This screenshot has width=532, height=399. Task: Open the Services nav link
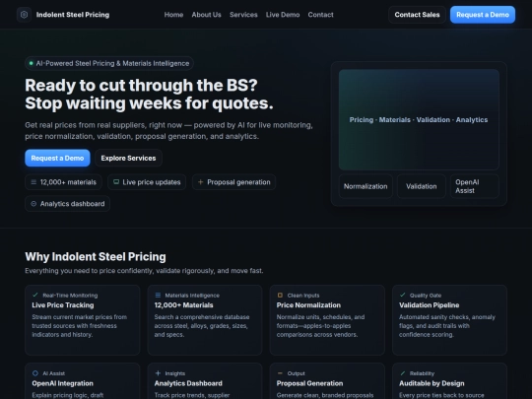243,15
